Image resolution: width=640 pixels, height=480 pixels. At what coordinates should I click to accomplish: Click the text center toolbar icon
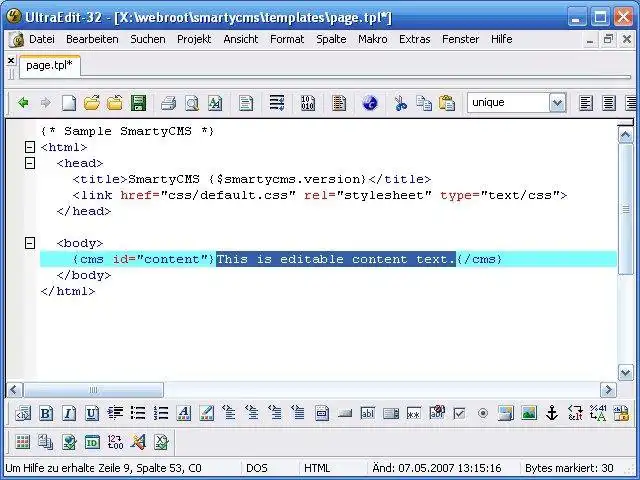pyautogui.click(x=609, y=103)
